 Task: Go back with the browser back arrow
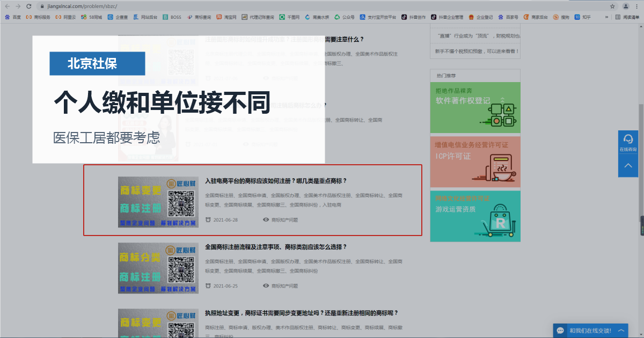[7, 6]
